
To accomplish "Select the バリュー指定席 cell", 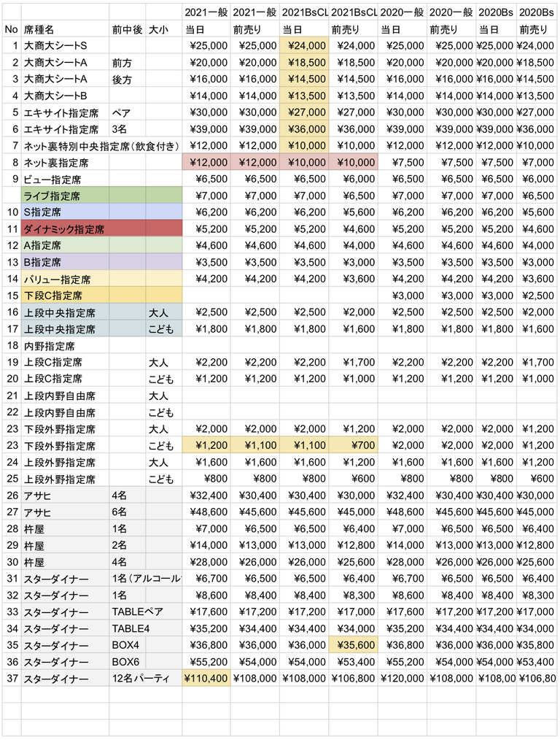I will 66,279.
